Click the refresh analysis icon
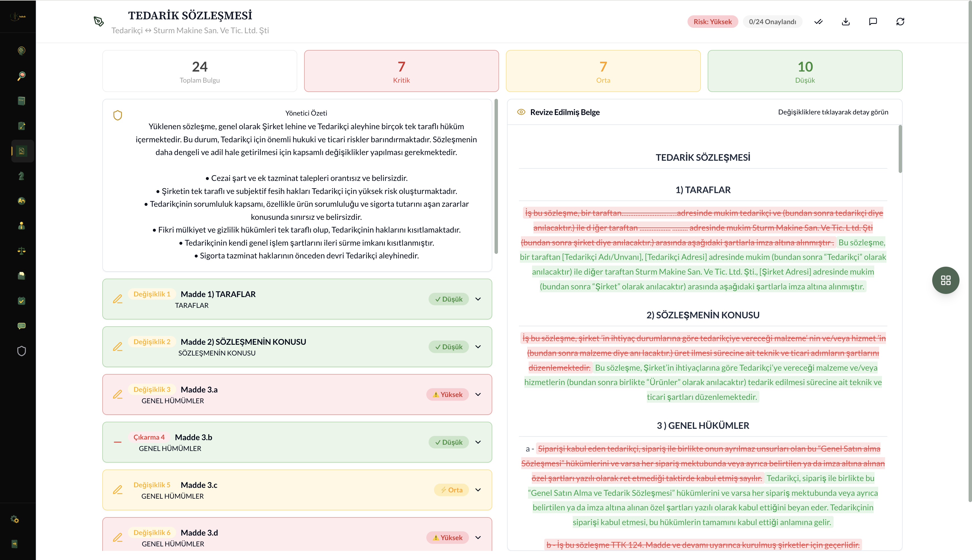The width and height of the screenshot is (972, 560). pyautogui.click(x=900, y=22)
